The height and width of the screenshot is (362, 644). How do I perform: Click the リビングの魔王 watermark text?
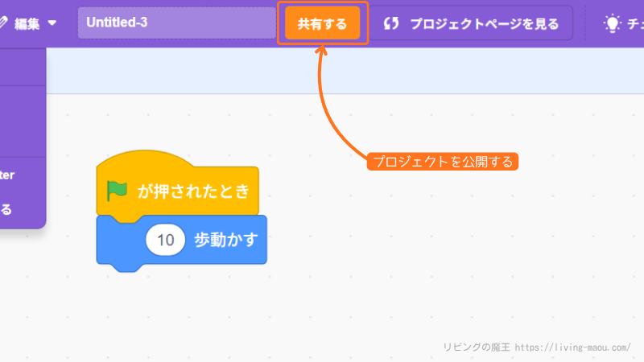click(476, 347)
